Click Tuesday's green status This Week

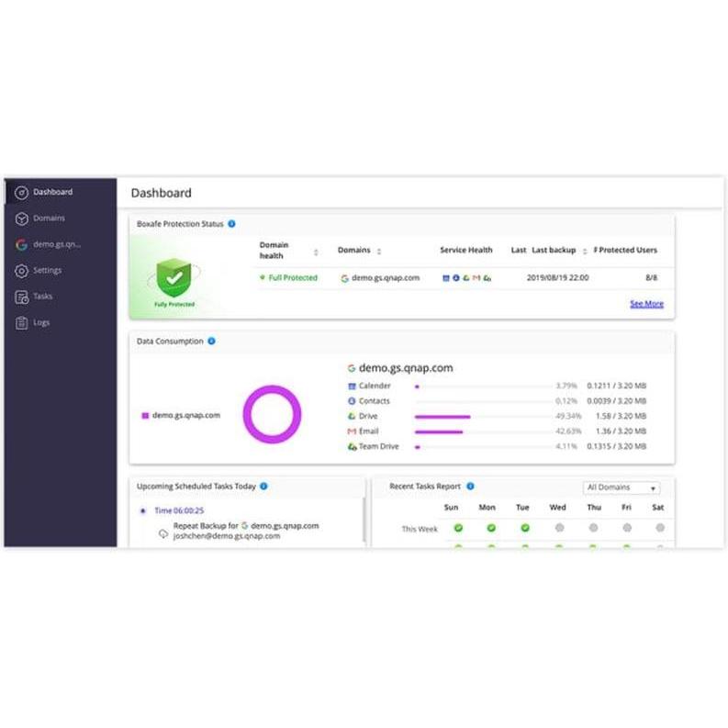(525, 528)
